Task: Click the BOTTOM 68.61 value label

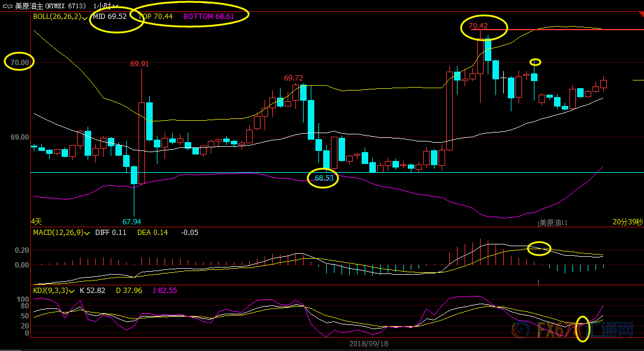Action: [x=207, y=17]
